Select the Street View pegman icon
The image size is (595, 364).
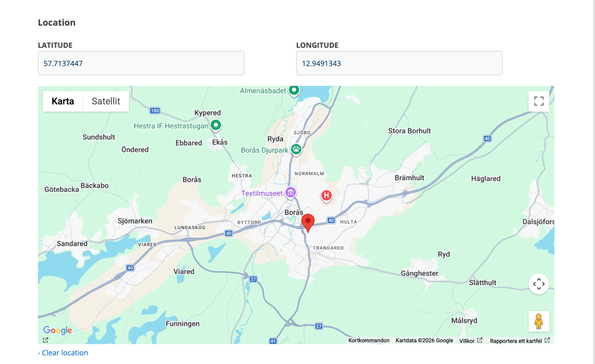[539, 321]
